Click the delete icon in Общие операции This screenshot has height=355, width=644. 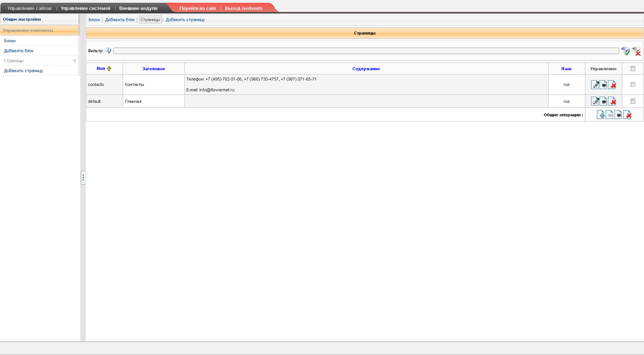tap(627, 115)
